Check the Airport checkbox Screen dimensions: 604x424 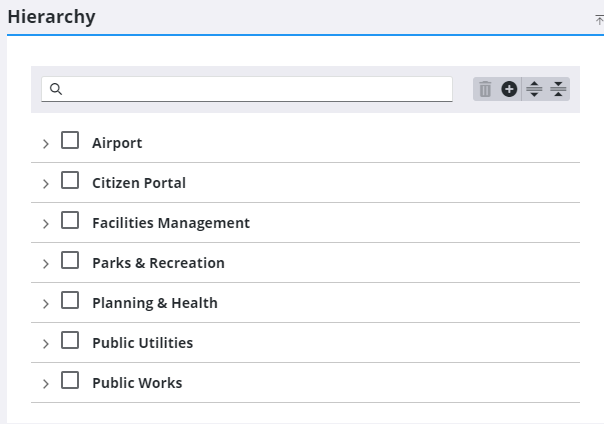pos(70,141)
